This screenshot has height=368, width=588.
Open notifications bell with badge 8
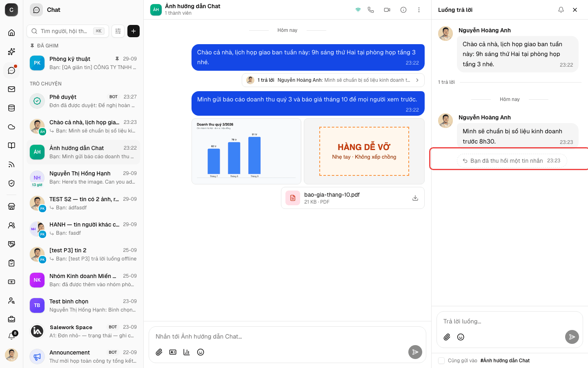pyautogui.click(x=11, y=336)
